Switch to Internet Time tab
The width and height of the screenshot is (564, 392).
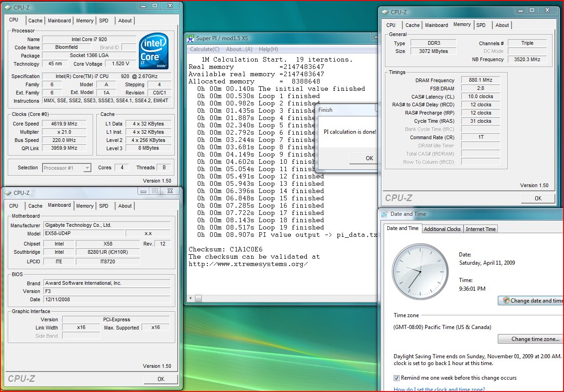(480, 229)
